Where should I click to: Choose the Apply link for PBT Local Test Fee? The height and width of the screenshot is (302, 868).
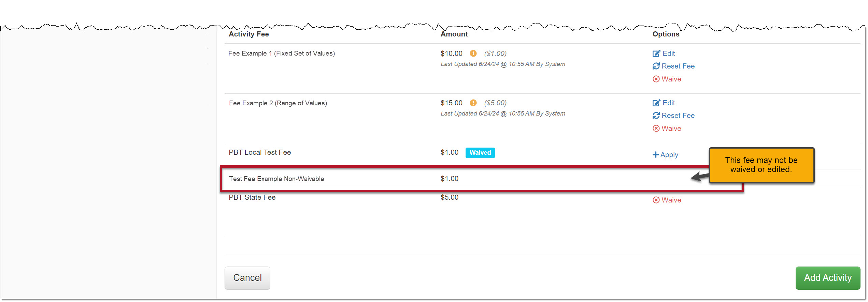click(x=669, y=155)
